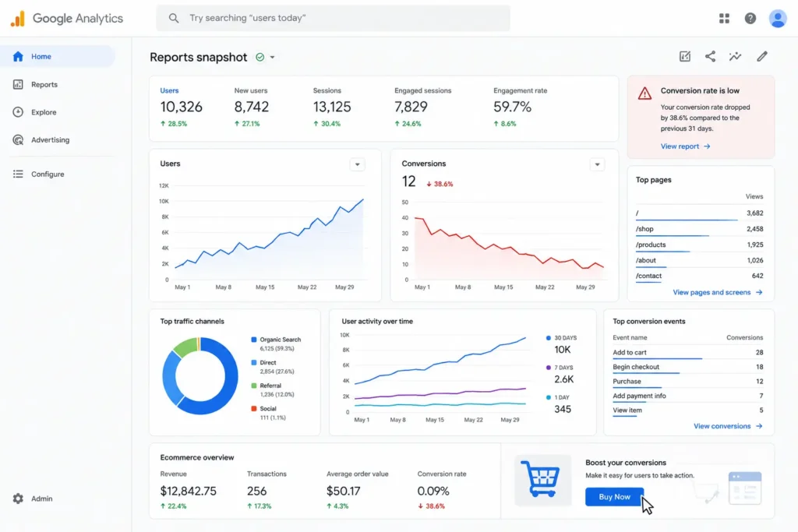Click the 1 DAY legend entry

pyautogui.click(x=558, y=403)
